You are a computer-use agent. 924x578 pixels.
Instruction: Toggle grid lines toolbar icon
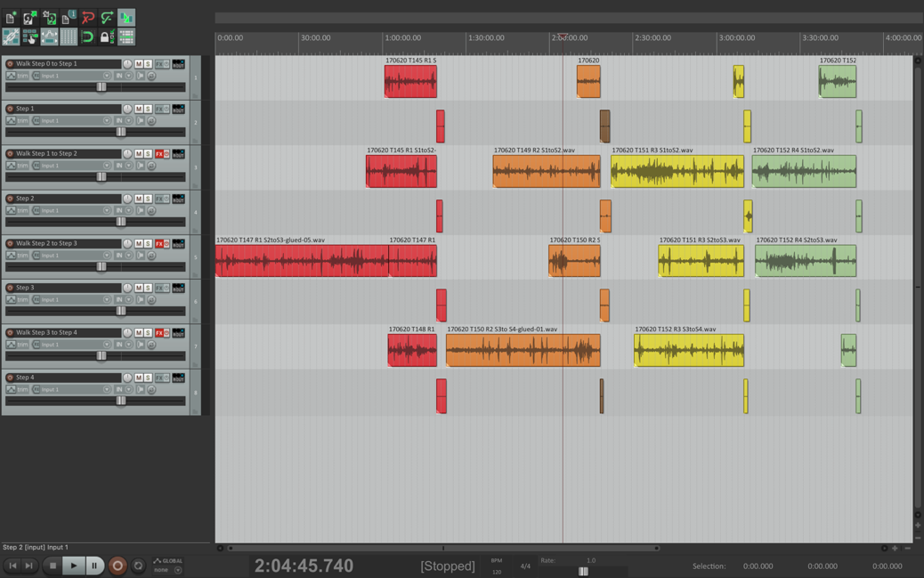[x=69, y=37]
